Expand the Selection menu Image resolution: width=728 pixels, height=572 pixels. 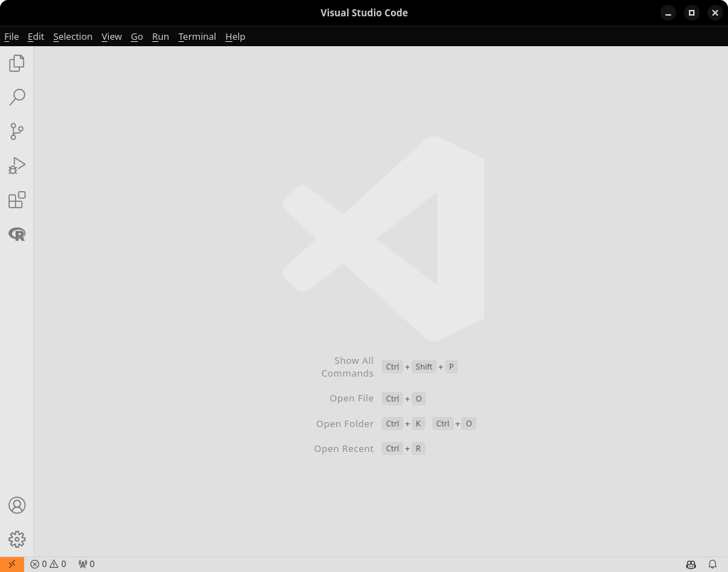coord(73,36)
